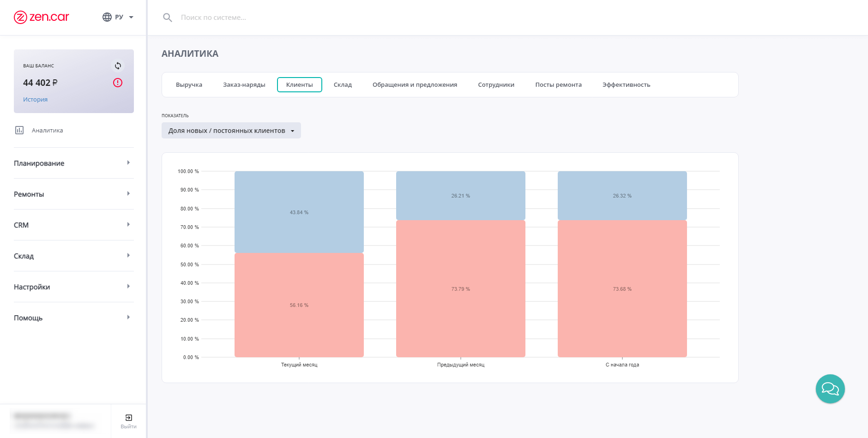This screenshot has width=868, height=438.
Task: Click the globe language icon
Action: [107, 17]
